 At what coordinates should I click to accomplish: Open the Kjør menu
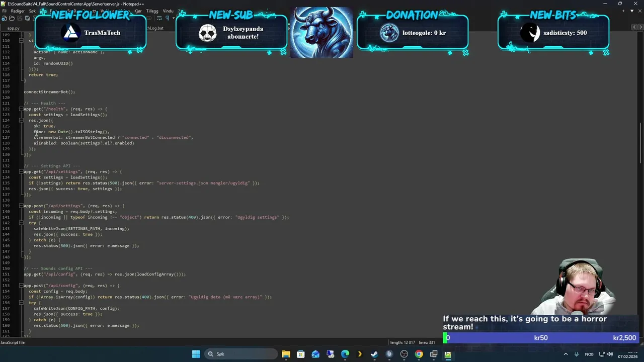click(138, 11)
